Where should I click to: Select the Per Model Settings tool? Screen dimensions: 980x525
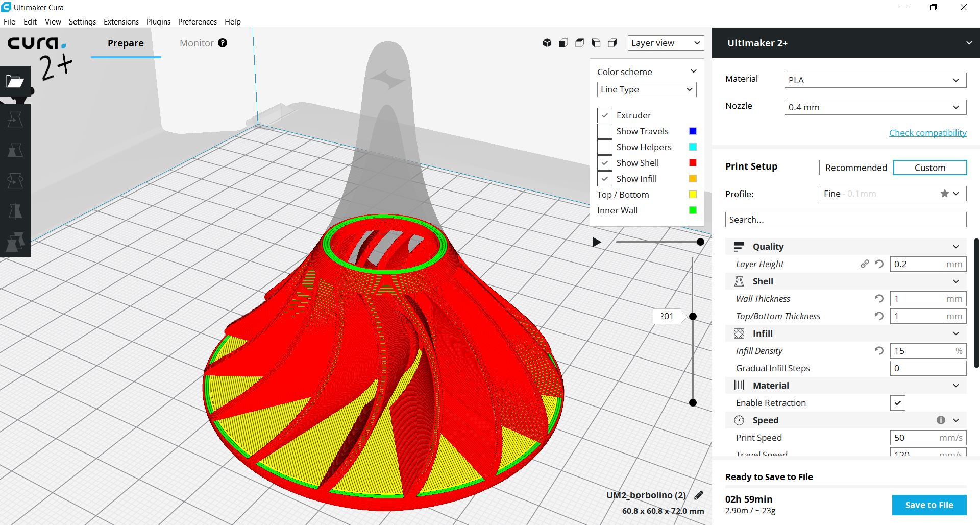(15, 242)
